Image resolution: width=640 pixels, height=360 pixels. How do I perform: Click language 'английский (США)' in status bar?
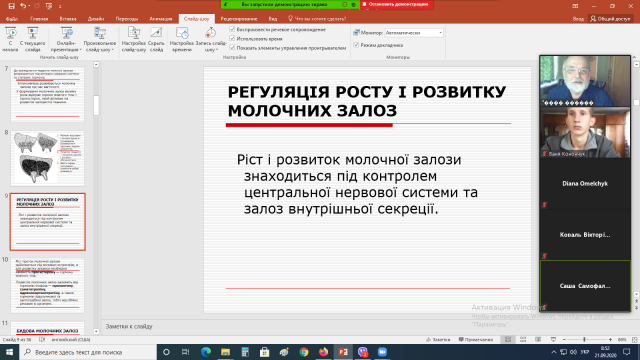[x=71, y=340]
